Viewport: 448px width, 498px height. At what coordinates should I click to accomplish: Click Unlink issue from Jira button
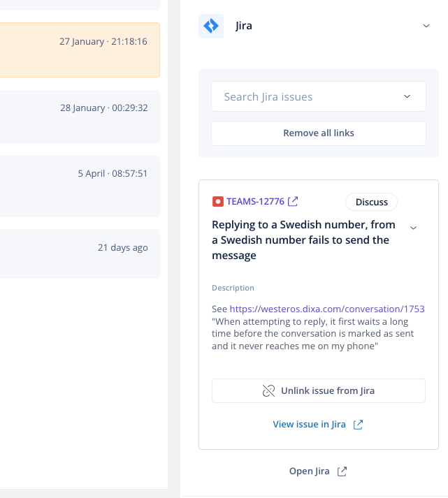[319, 390]
